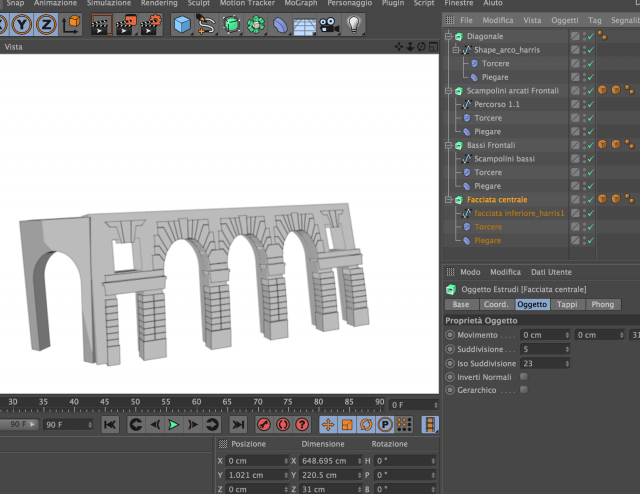
Task: Add a light object
Action: pyautogui.click(x=353, y=24)
